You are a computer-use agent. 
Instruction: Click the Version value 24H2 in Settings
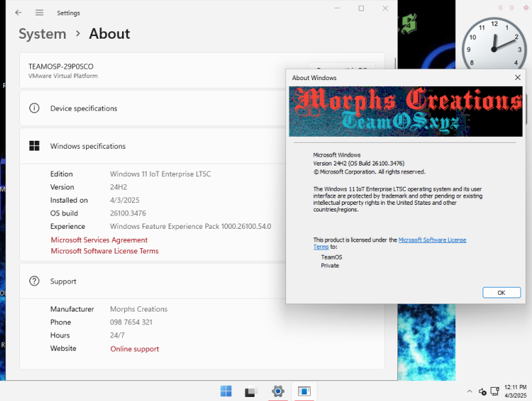click(x=119, y=187)
